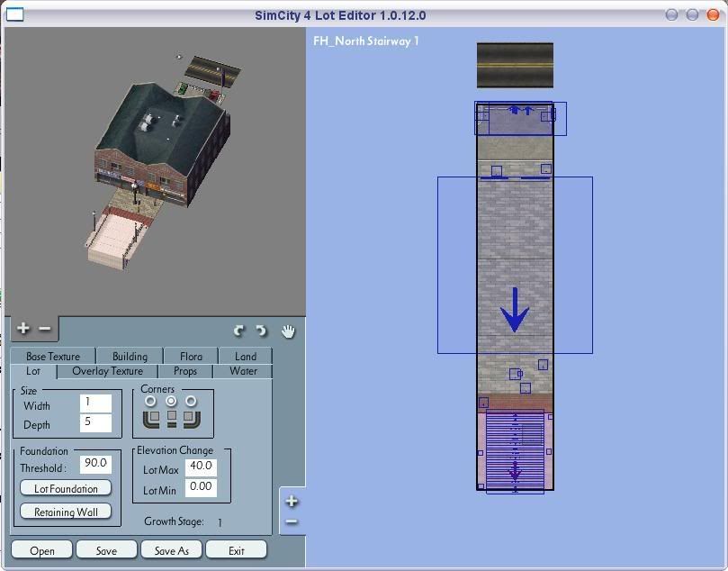Click the Retaining Wall button
728x571 pixels.
click(66, 512)
